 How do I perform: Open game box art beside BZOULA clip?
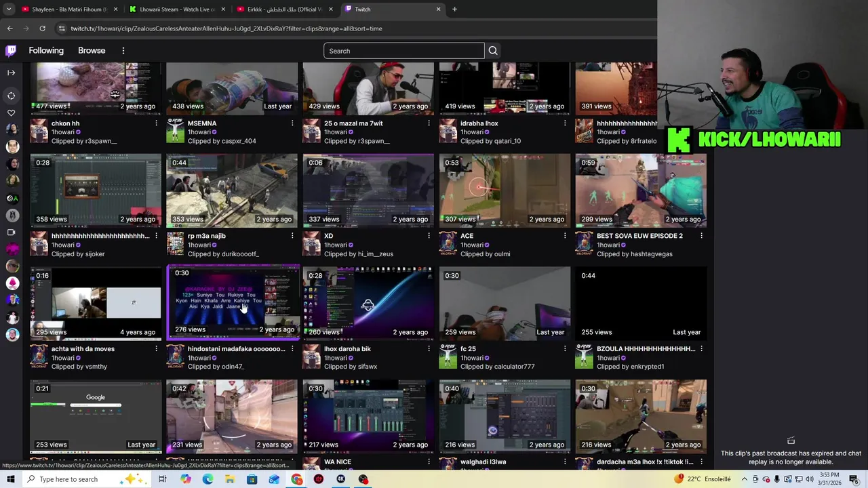tap(584, 356)
